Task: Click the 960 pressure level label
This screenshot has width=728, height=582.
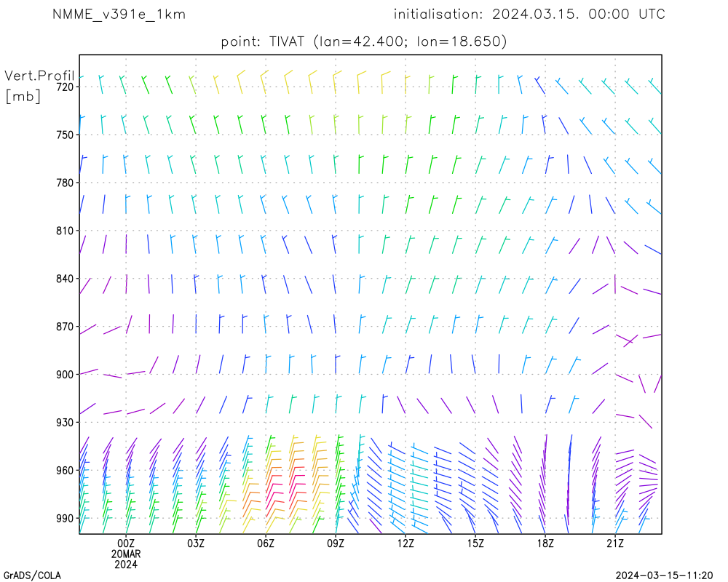Action: (x=65, y=471)
